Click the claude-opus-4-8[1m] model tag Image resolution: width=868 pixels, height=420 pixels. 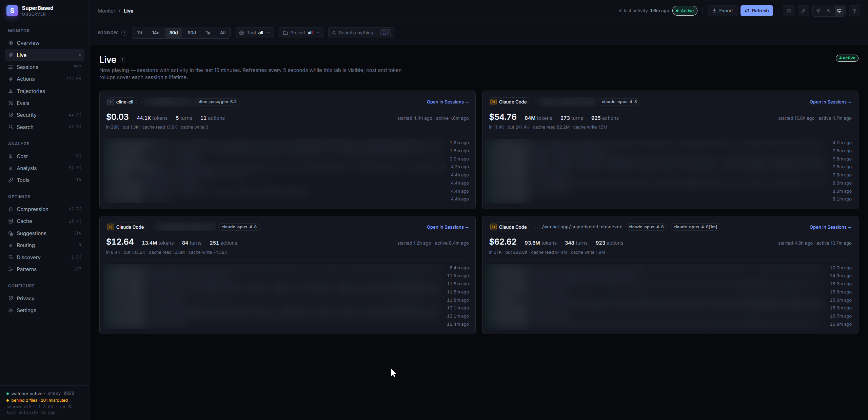tap(695, 227)
